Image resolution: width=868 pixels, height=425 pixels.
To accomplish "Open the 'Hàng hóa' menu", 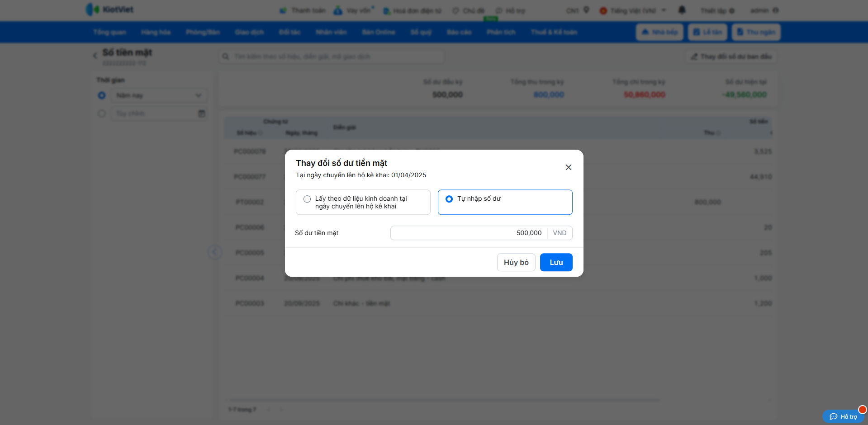I will pyautogui.click(x=156, y=32).
